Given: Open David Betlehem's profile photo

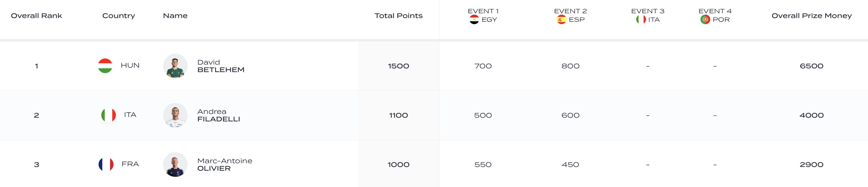Looking at the screenshot, I should coord(175,66).
